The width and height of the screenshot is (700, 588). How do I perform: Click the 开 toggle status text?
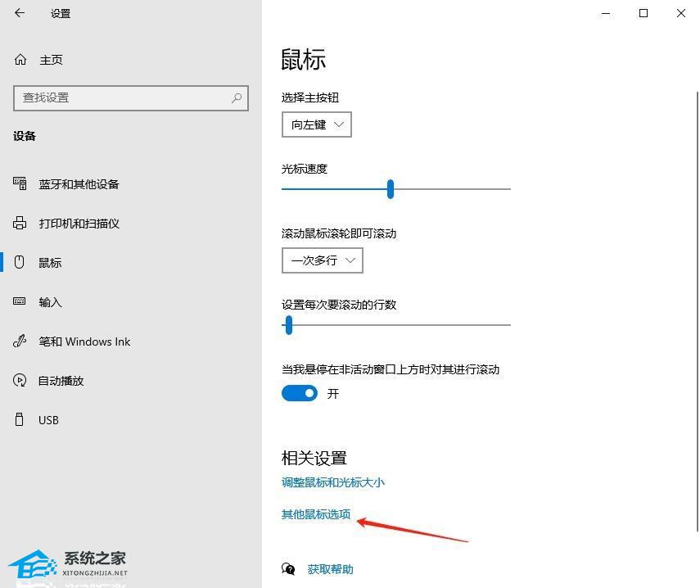[x=333, y=394]
